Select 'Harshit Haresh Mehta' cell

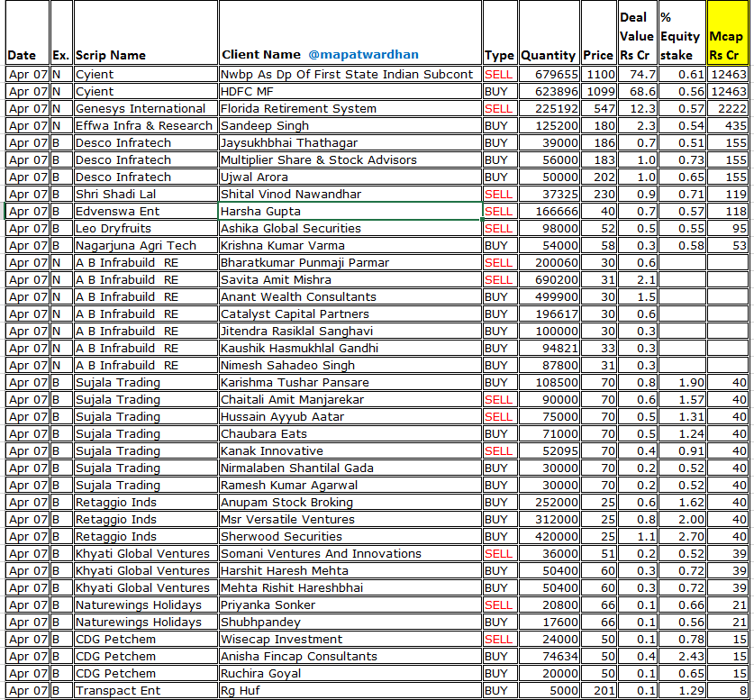[350, 570]
